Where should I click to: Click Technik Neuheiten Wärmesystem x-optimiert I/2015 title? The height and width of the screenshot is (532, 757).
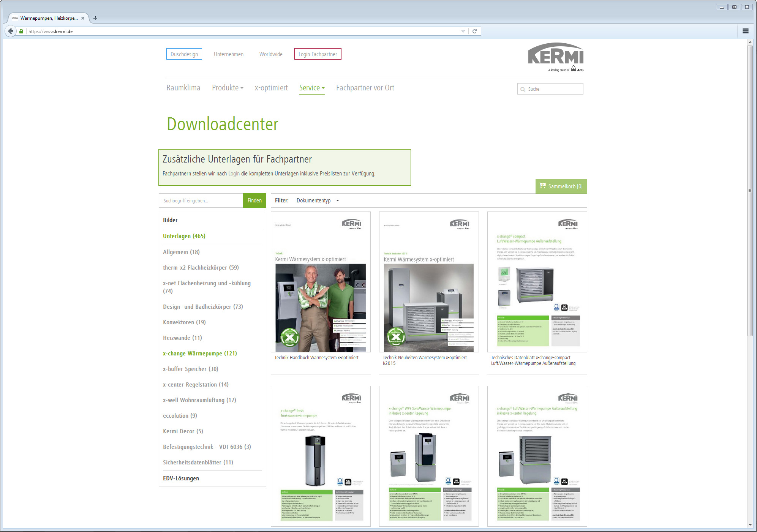click(x=425, y=360)
